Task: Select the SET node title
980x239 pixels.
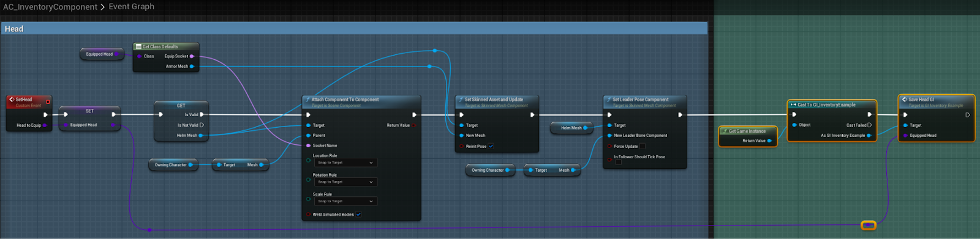Action: [x=90, y=111]
